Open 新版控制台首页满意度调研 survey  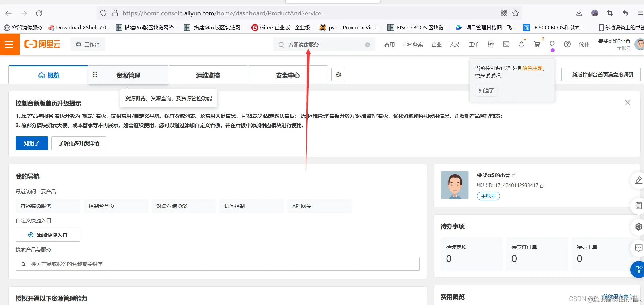tap(603, 74)
